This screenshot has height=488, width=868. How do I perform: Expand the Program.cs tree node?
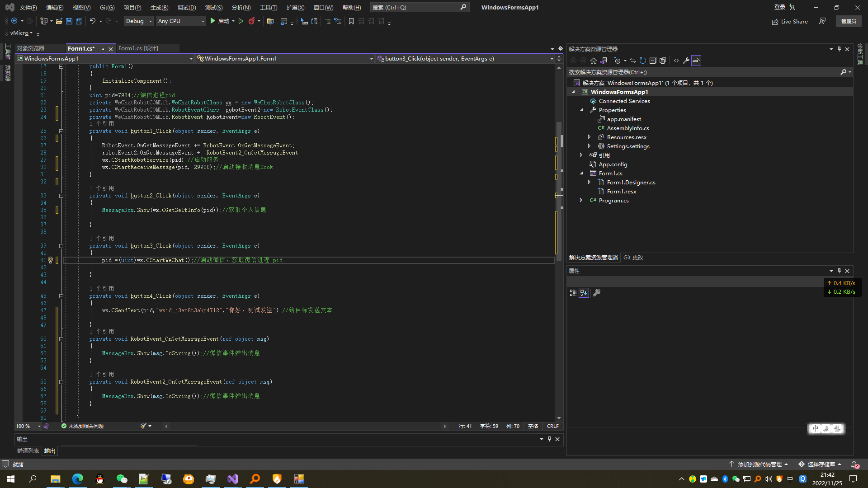pos(581,200)
